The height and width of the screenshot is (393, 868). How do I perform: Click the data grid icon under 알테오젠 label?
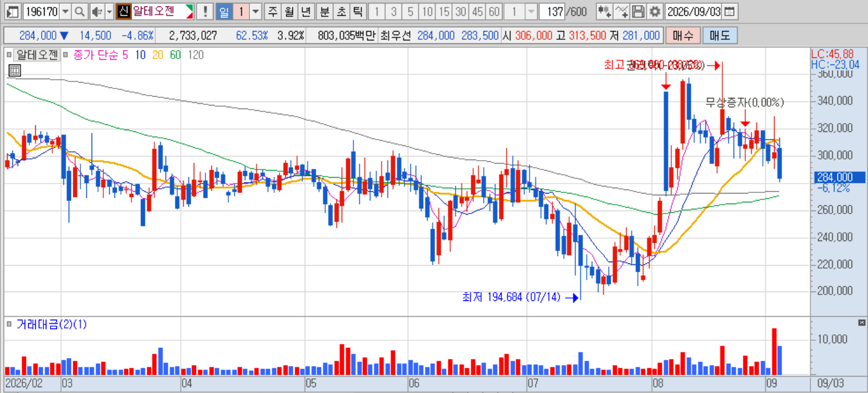click(x=14, y=71)
